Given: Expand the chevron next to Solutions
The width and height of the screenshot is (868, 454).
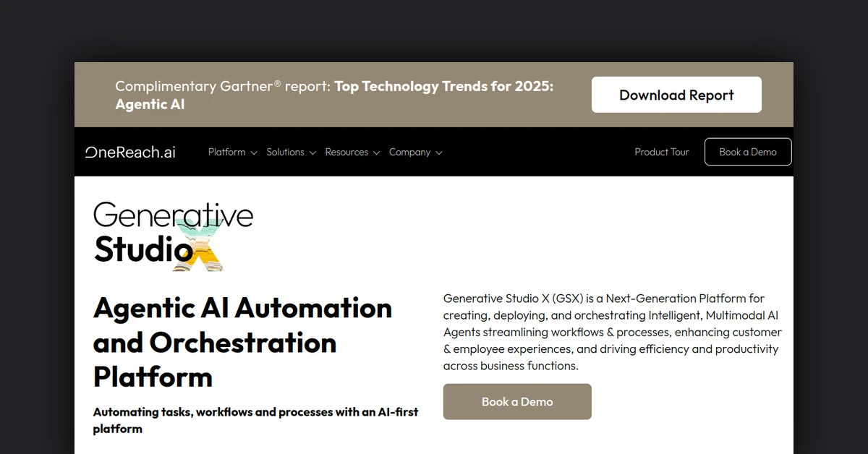Looking at the screenshot, I should [x=312, y=153].
